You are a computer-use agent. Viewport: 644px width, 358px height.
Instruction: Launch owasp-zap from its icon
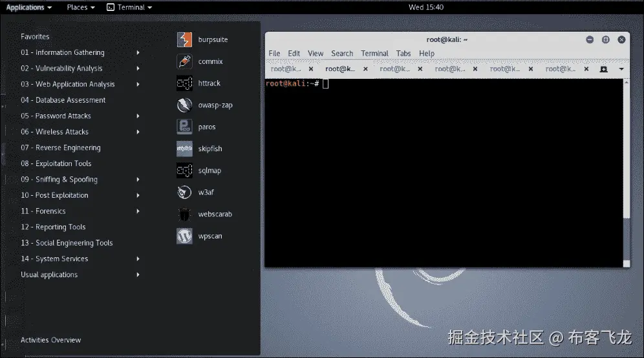click(x=184, y=105)
